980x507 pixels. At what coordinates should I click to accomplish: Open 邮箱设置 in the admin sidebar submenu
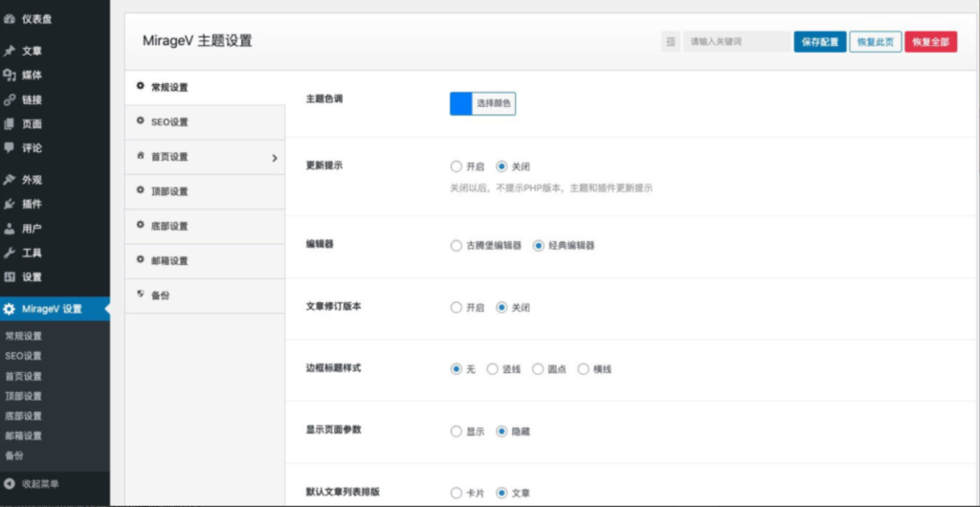point(23,436)
